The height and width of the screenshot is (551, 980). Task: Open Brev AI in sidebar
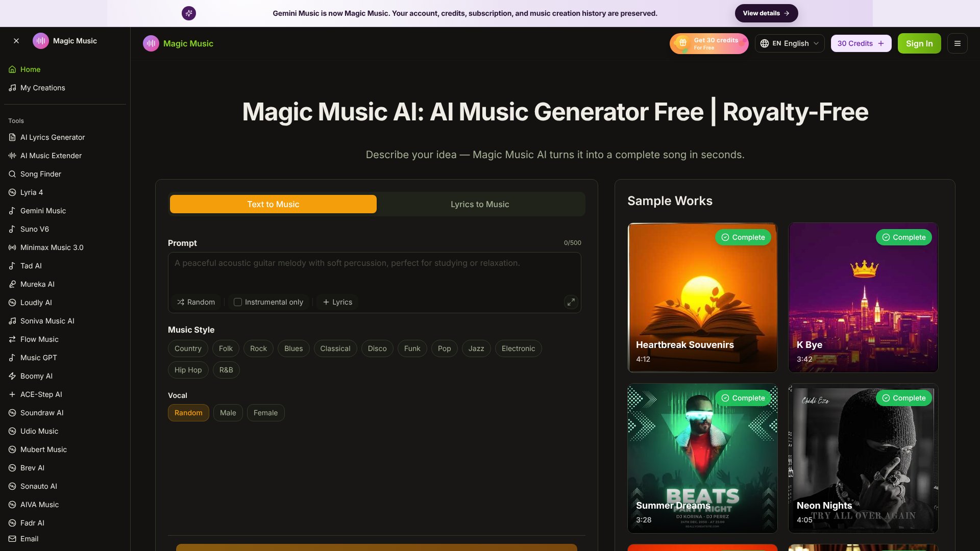point(65,468)
